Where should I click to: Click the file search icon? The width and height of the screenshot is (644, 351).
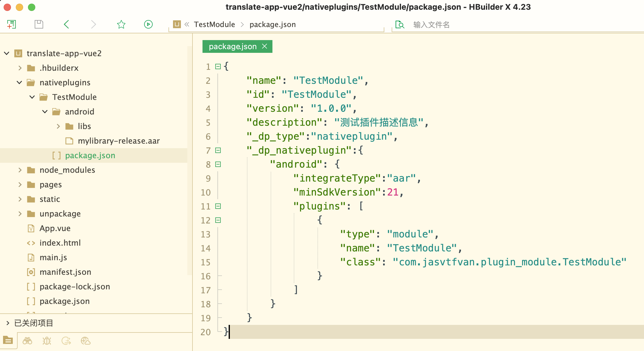point(400,25)
